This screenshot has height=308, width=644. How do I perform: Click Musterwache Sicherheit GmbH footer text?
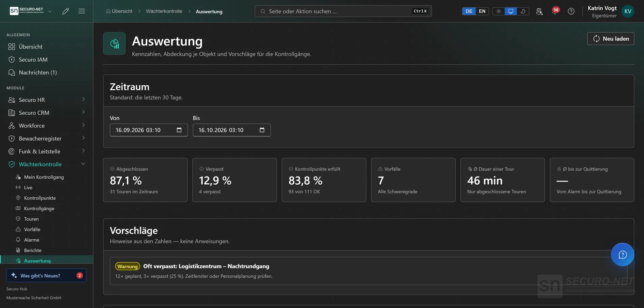coord(34,298)
